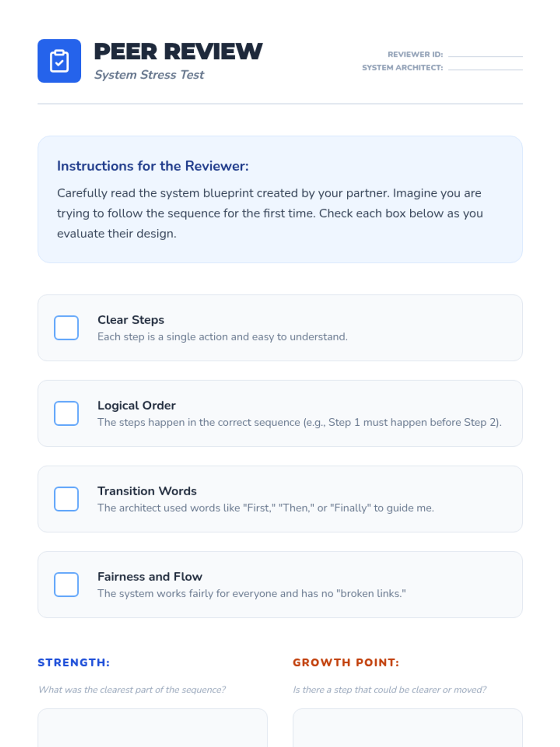Viewport: 560px width, 747px height.
Task: Click inside the Growth Point answer box
Action: point(407,728)
